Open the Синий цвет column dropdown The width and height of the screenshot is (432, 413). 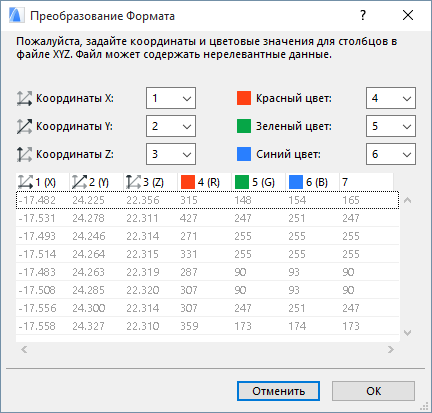click(391, 154)
